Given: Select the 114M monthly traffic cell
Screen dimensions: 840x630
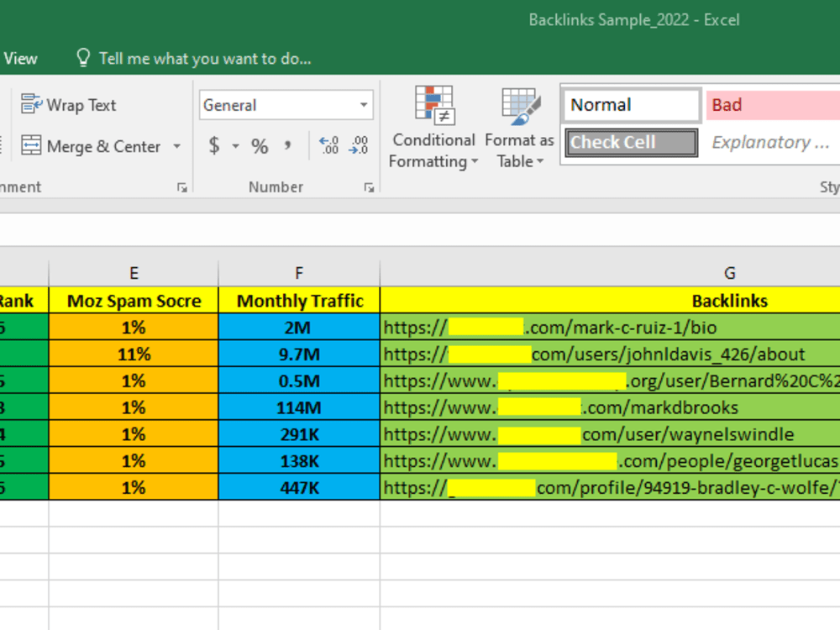Looking at the screenshot, I should point(300,407).
